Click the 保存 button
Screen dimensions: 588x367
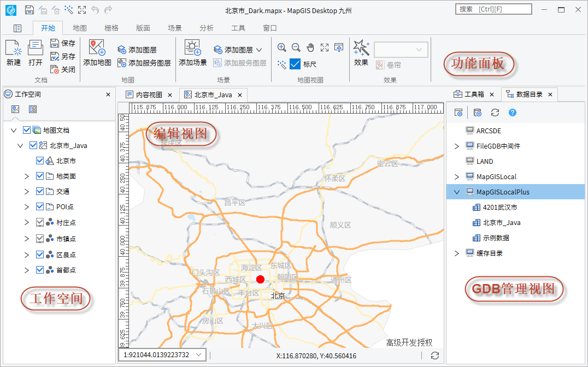coord(63,43)
